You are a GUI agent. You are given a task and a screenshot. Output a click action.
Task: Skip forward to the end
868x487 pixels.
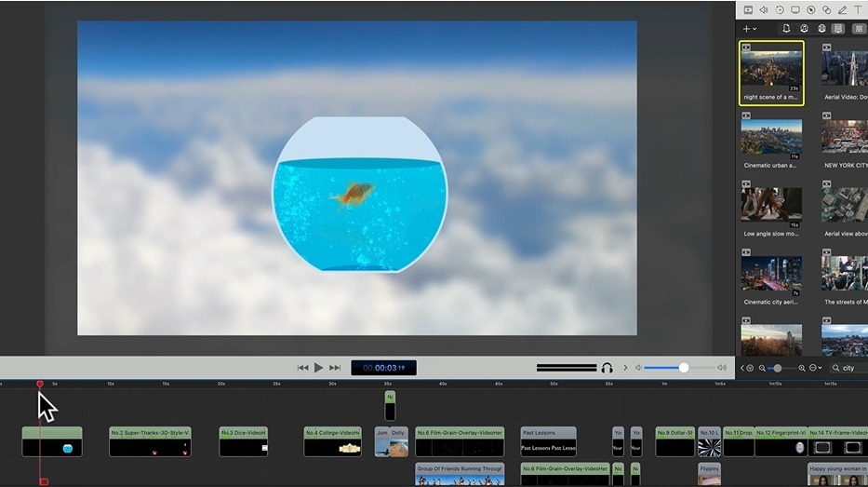(335, 368)
